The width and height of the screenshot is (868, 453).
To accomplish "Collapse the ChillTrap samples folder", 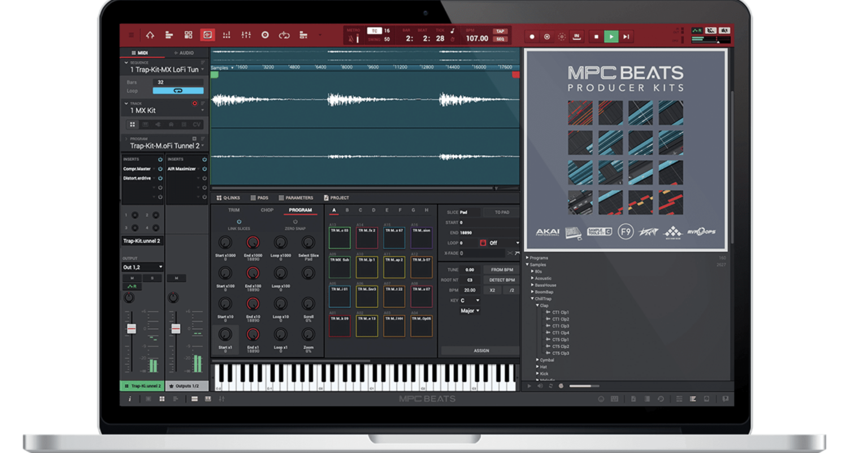I will (x=533, y=298).
